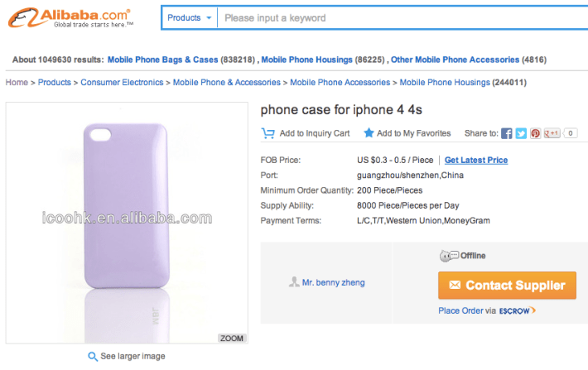Share product on Facebook
Image resolution: width=588 pixels, height=370 pixels.
tap(507, 133)
